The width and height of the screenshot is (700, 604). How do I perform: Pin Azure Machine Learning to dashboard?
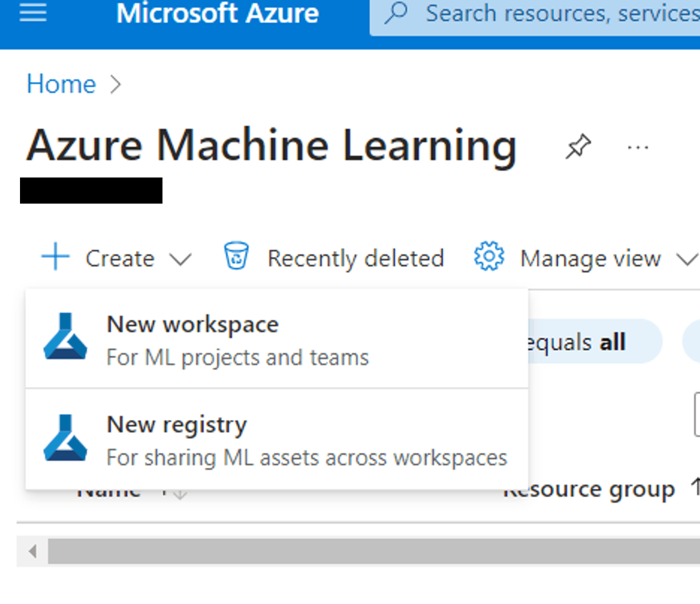point(578,147)
